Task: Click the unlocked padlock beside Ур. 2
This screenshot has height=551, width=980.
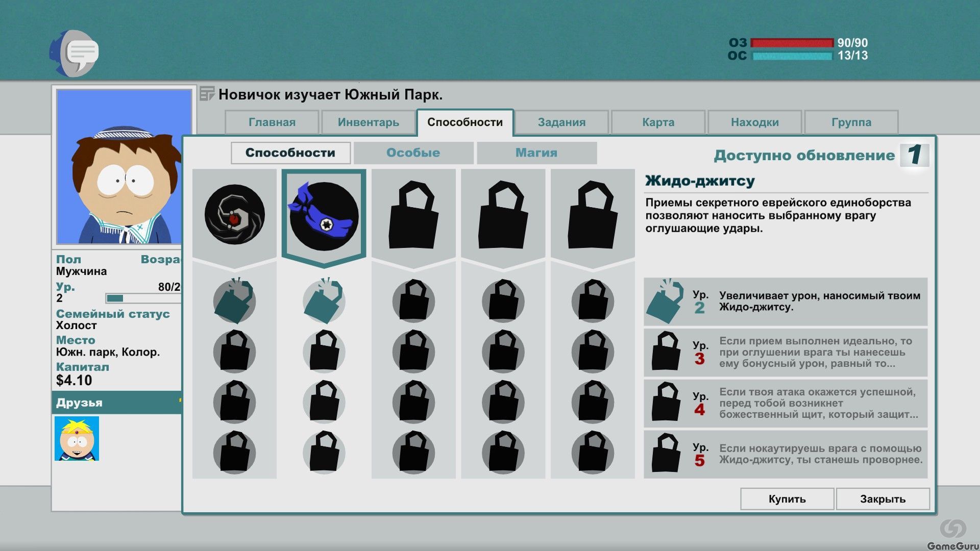Action: (x=665, y=302)
